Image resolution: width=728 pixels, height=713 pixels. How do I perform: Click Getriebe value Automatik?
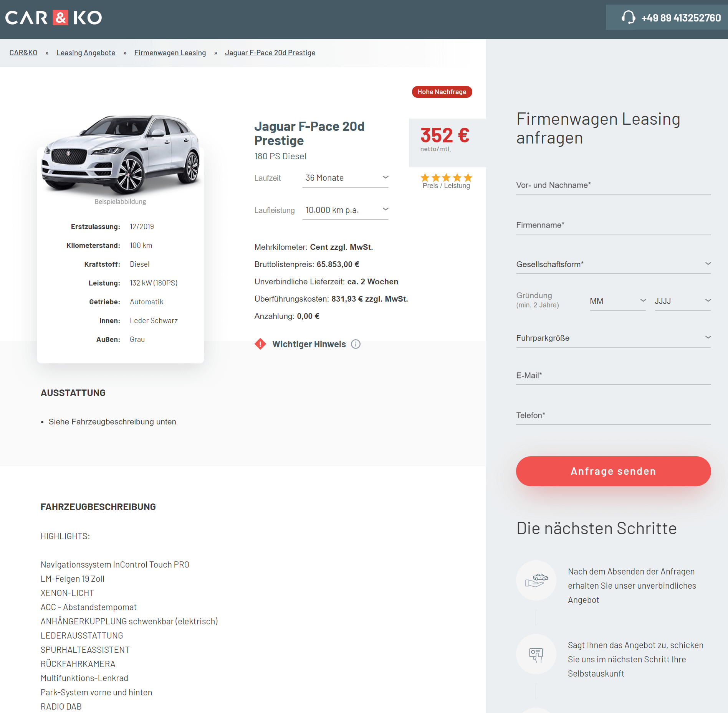click(146, 302)
